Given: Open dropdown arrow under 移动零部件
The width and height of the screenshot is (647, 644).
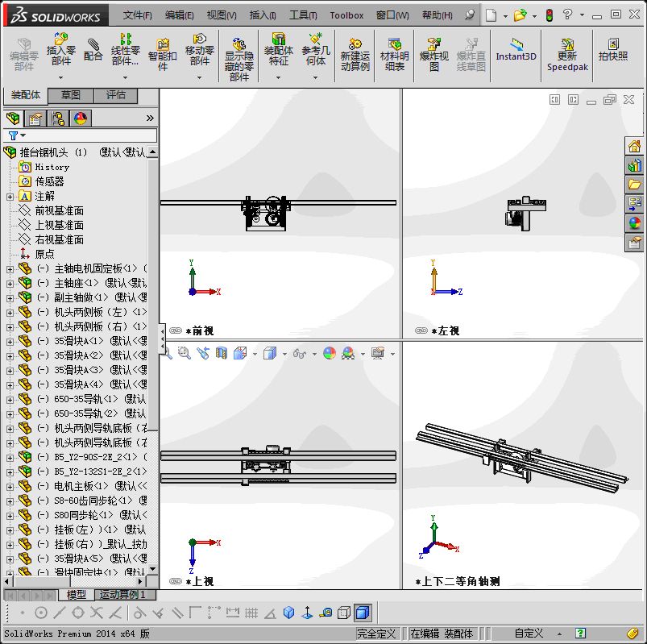Looking at the screenshot, I should 199,77.
